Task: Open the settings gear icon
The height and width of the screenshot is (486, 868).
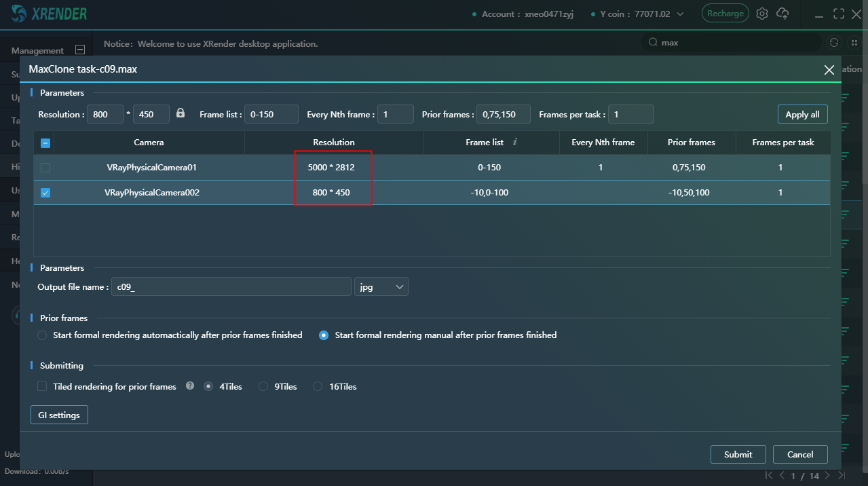Action: 762,14
